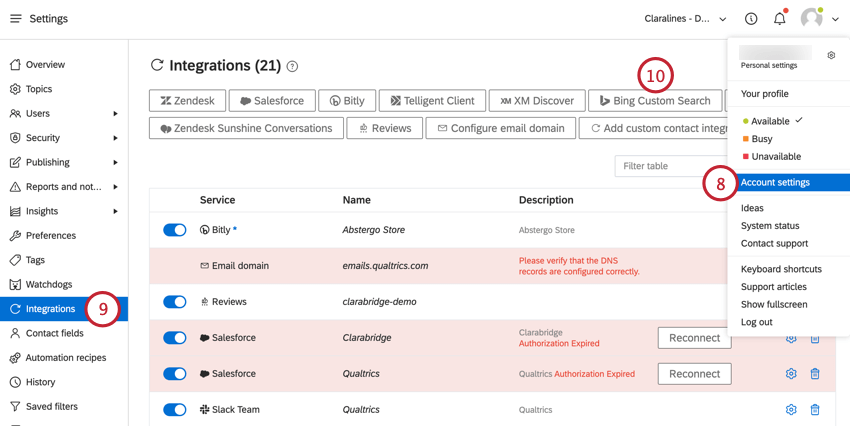Screen dimensions: 850x426
Task: Toggle the Salesforce Qualtrics switch
Action: (175, 373)
